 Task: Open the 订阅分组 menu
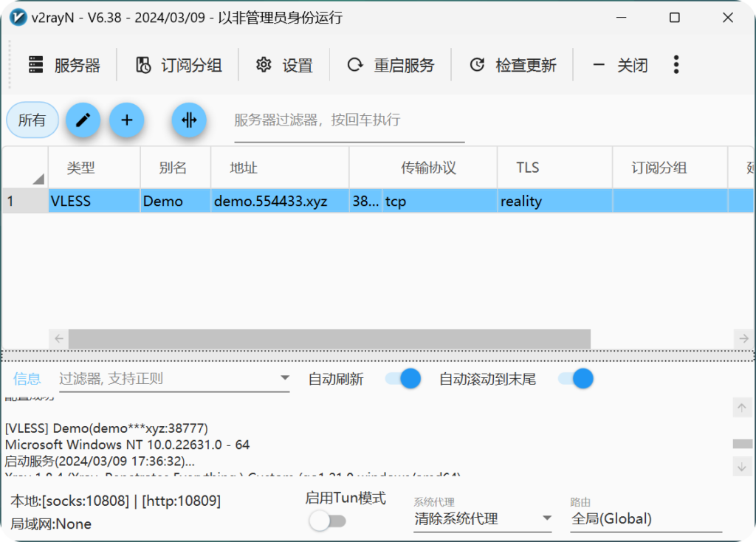[179, 66]
